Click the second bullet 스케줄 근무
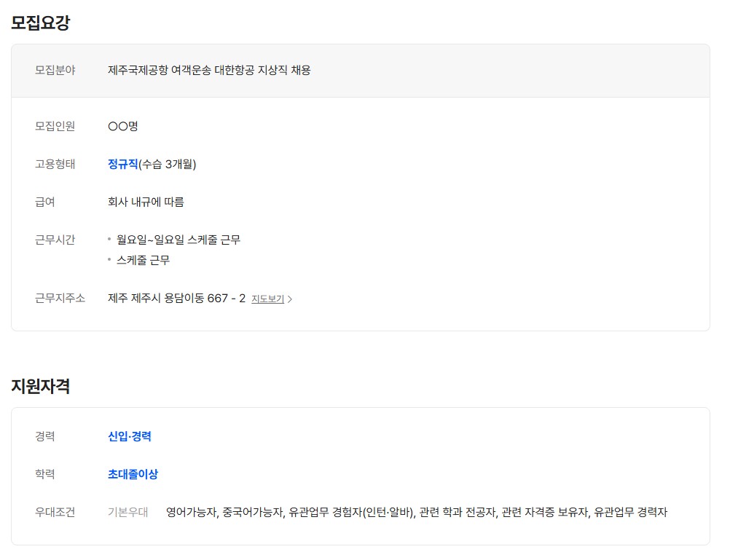The image size is (730, 560). pos(143,260)
